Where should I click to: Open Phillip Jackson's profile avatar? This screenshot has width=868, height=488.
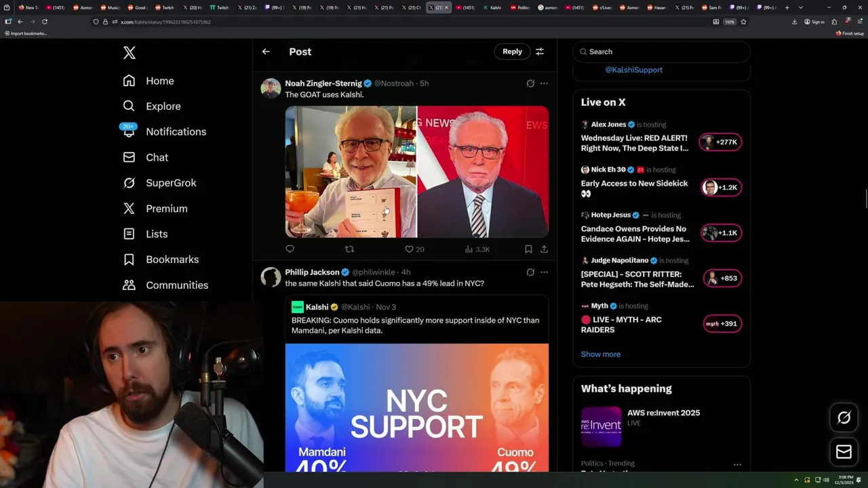pos(271,277)
